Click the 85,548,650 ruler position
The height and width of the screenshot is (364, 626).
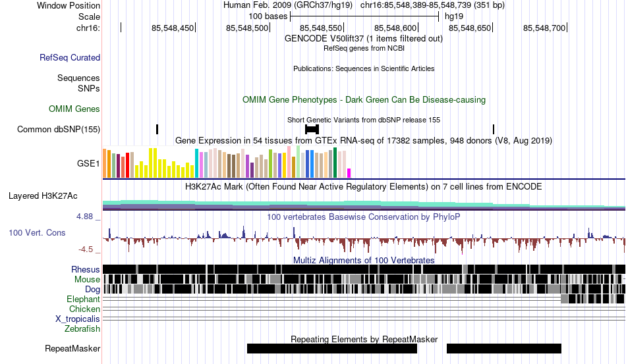coord(470,28)
